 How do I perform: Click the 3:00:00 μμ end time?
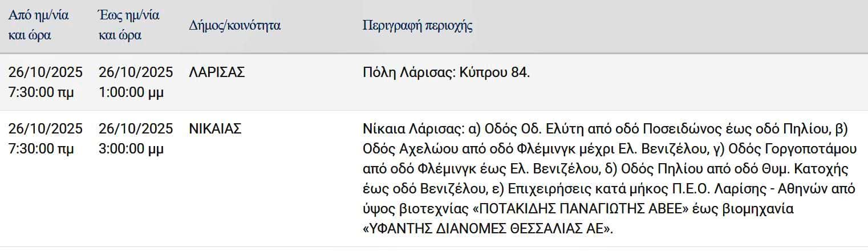tap(131, 149)
